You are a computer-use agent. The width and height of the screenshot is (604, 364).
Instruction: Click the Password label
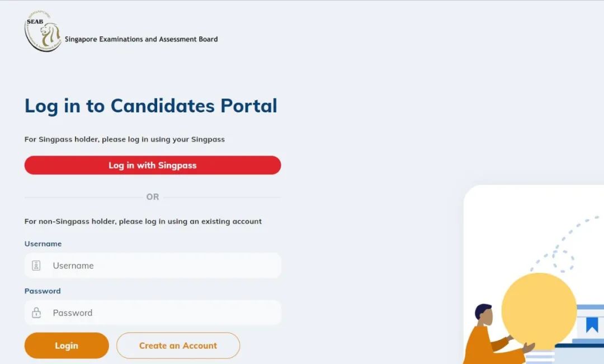[43, 291]
